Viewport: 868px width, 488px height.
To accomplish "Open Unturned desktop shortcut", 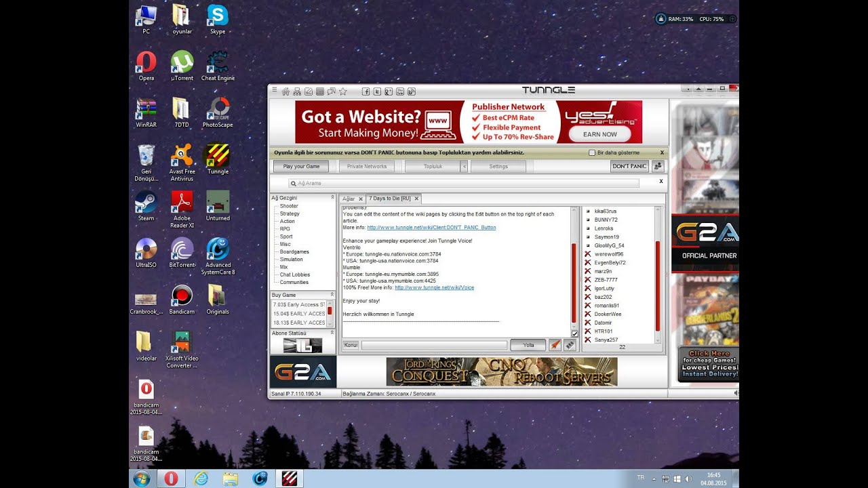I will [218, 206].
